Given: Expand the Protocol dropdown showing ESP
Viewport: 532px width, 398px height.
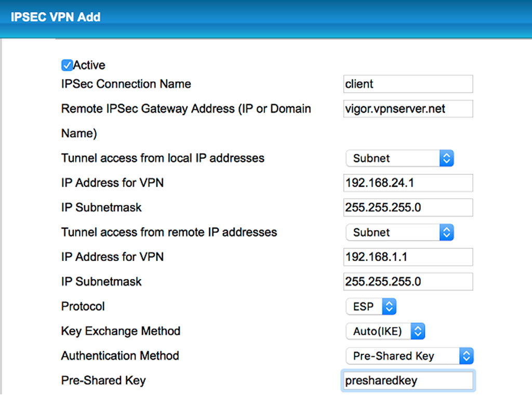Looking at the screenshot, I should pyautogui.click(x=371, y=307).
